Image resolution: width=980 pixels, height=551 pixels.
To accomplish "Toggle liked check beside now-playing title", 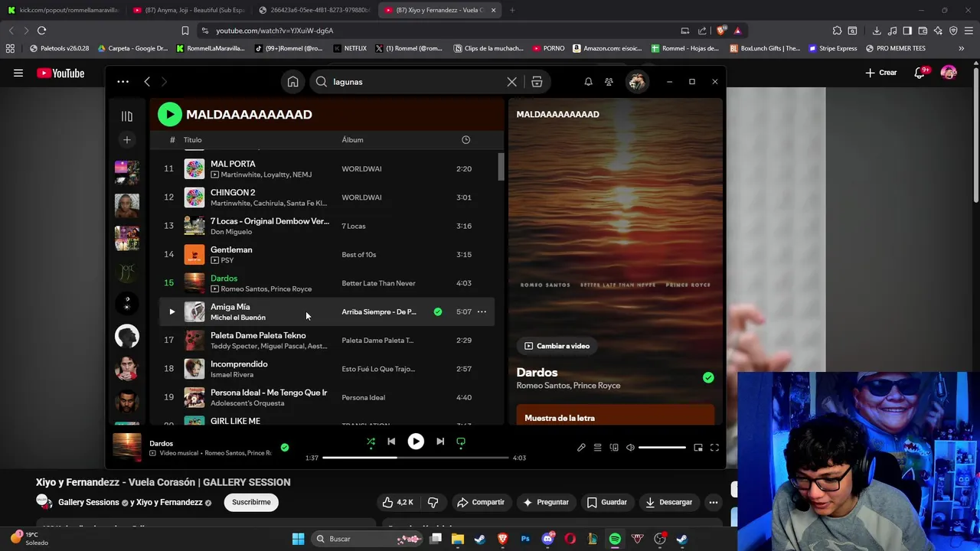I will [285, 447].
